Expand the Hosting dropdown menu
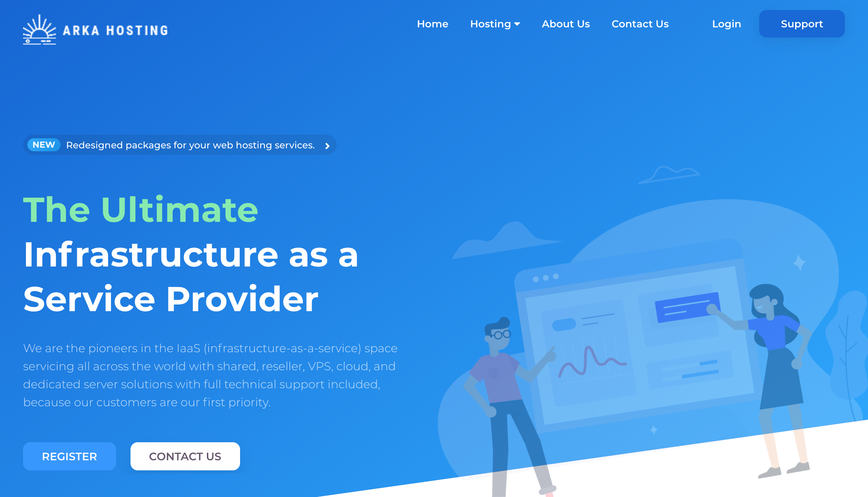Screen dimensions: 868x497 click(495, 24)
